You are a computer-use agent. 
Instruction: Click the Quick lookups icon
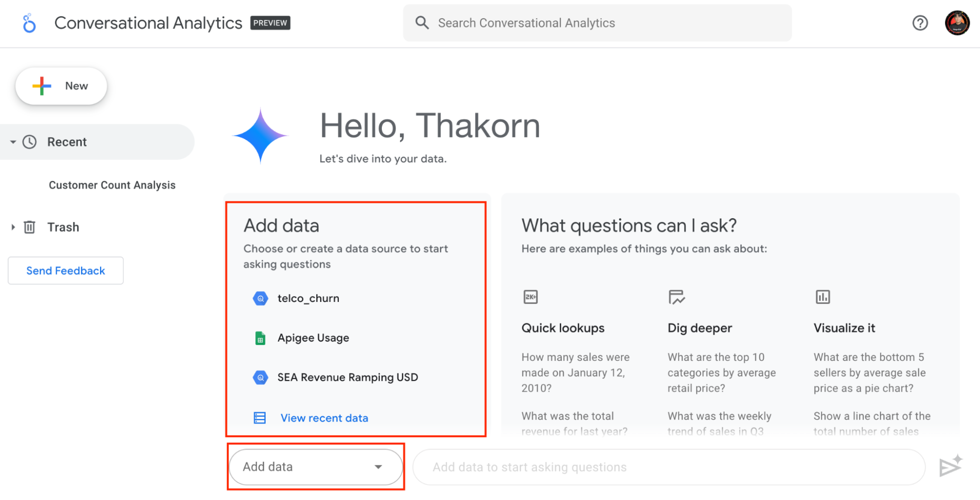[530, 297]
